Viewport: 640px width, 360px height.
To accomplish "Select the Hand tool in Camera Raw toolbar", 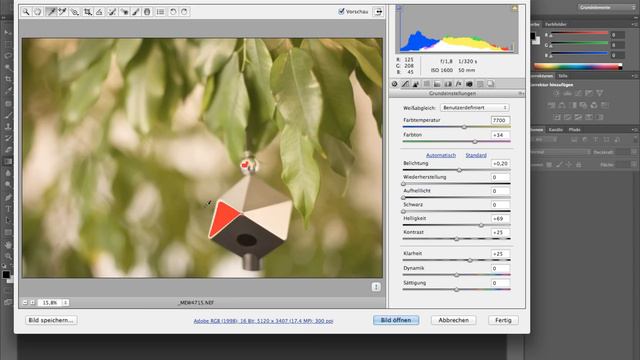I will pos(38,12).
